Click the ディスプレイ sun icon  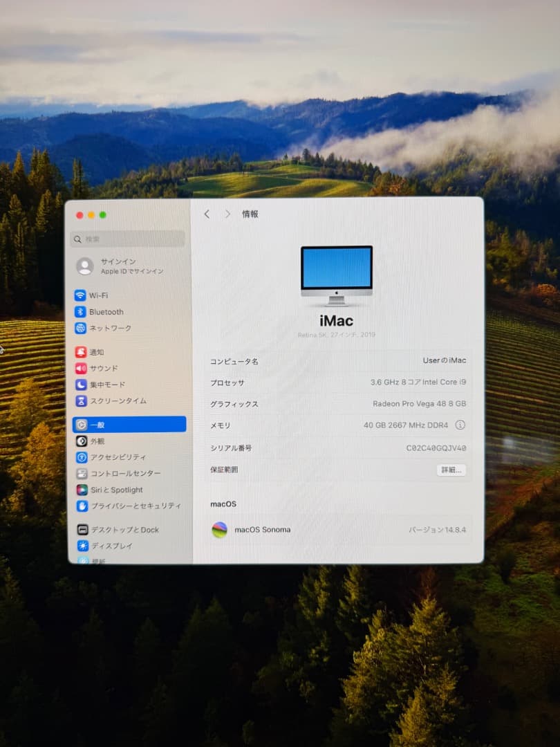point(83,546)
